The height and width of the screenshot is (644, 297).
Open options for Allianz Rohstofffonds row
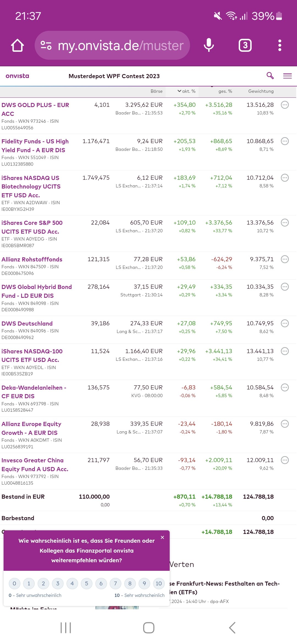tap(285, 259)
